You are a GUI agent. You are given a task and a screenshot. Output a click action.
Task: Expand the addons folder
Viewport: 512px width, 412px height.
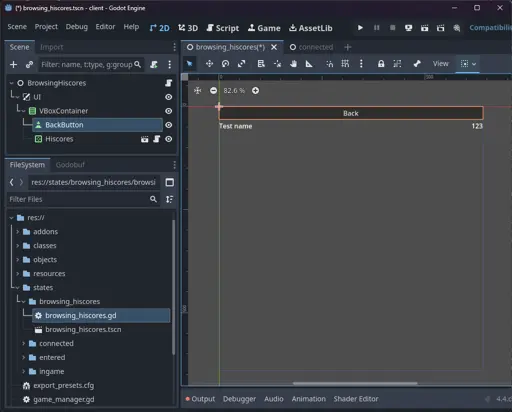click(18, 231)
